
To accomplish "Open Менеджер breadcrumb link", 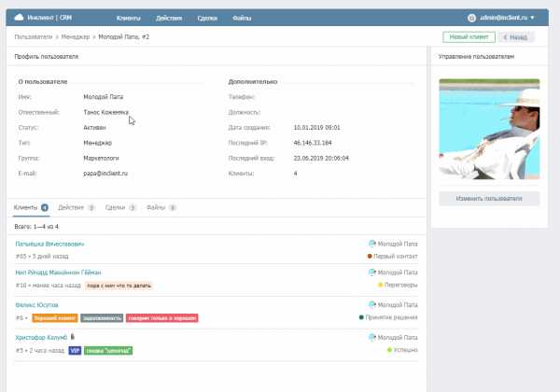I will pyautogui.click(x=76, y=36).
